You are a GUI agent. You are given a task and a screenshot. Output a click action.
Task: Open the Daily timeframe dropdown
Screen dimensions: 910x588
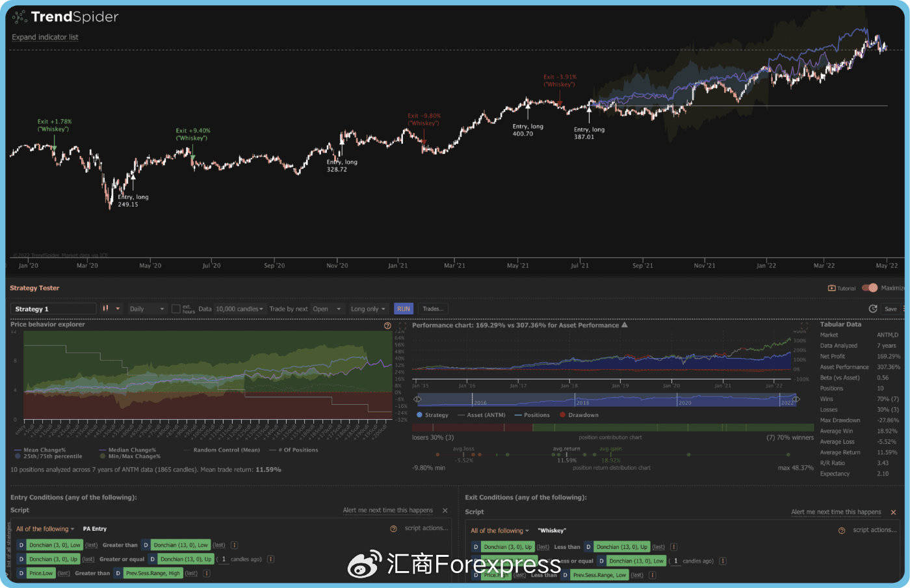pyautogui.click(x=147, y=309)
